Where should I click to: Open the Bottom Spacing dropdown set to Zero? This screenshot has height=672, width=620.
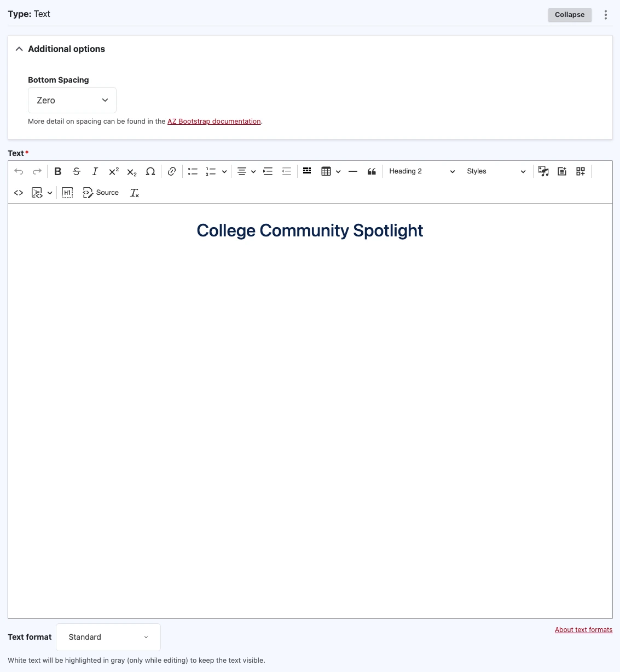click(x=72, y=100)
